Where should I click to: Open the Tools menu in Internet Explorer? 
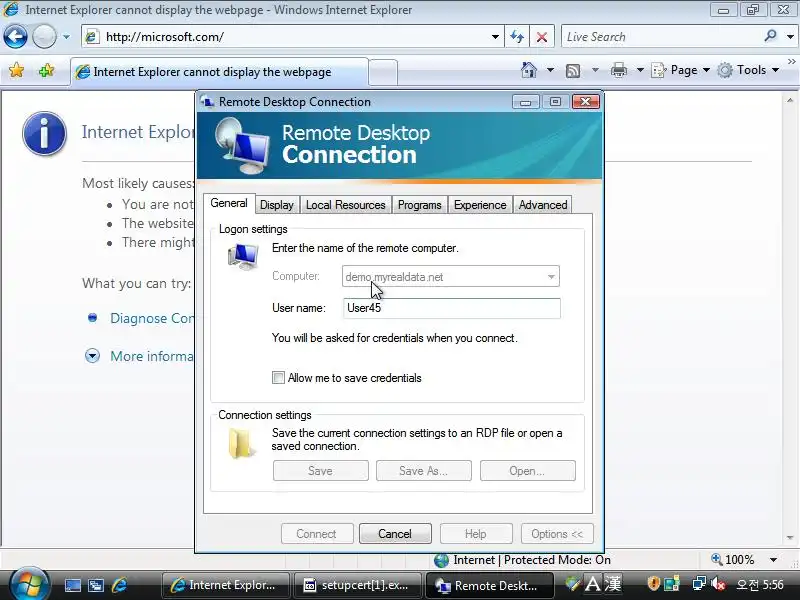pyautogui.click(x=748, y=70)
